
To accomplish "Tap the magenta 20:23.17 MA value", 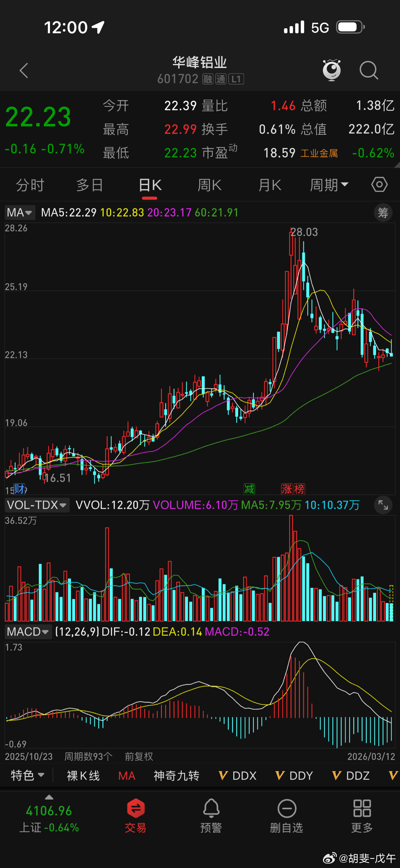I will (169, 212).
